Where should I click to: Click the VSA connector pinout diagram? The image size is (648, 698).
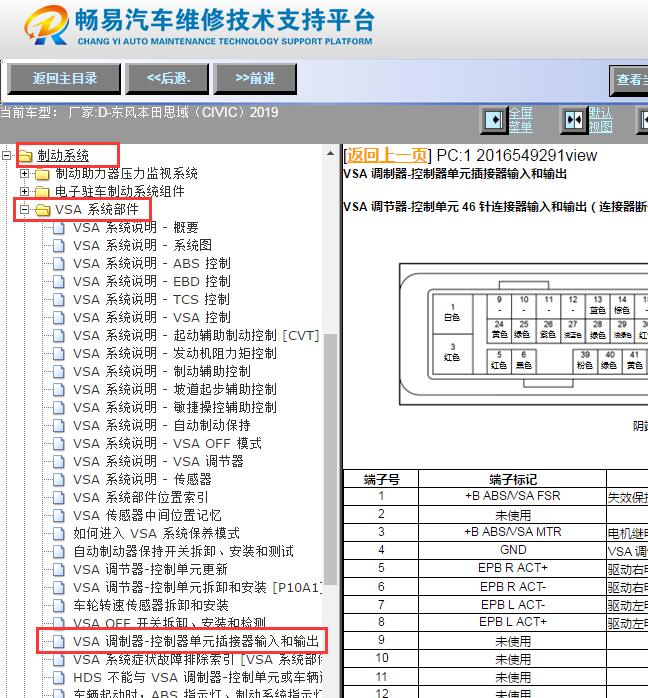pos(523,334)
